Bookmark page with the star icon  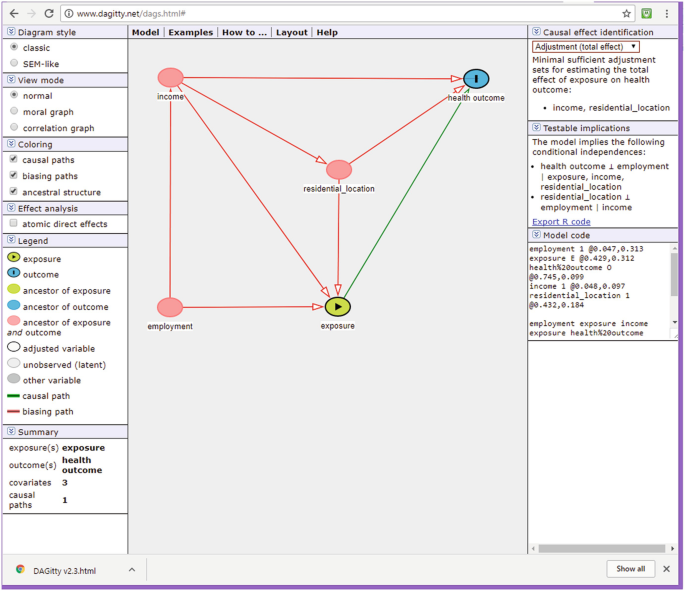coord(627,14)
